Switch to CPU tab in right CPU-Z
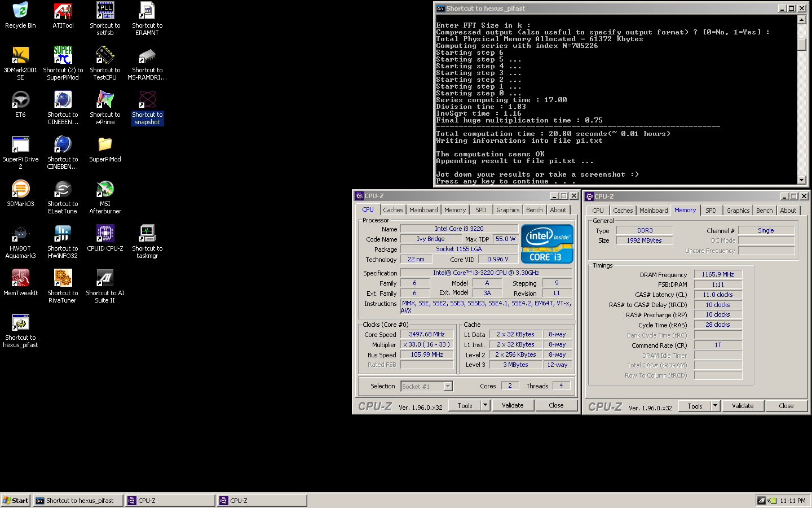The height and width of the screenshot is (508, 812). pos(598,211)
